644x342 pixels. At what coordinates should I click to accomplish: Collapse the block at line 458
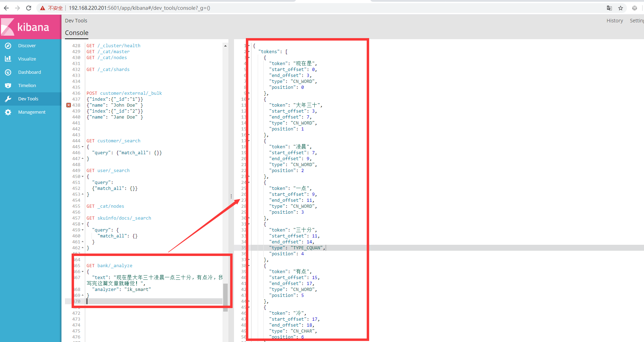point(83,224)
